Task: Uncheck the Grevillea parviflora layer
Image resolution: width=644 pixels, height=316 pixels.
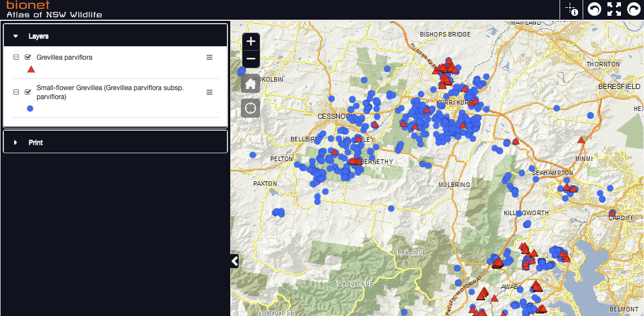Action: (28, 57)
